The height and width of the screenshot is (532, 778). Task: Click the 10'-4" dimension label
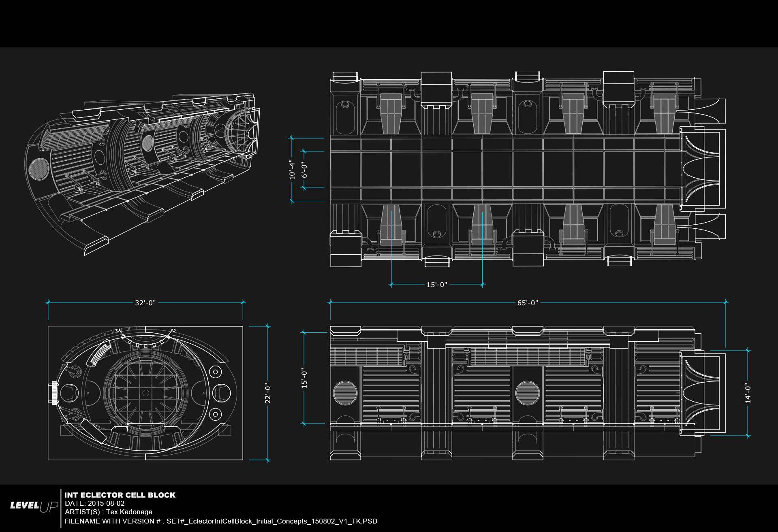[x=292, y=169]
